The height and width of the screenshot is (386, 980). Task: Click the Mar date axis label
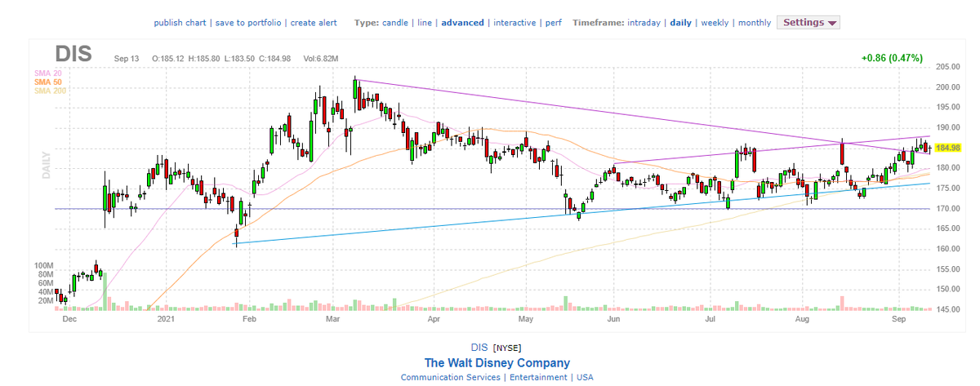(x=332, y=321)
